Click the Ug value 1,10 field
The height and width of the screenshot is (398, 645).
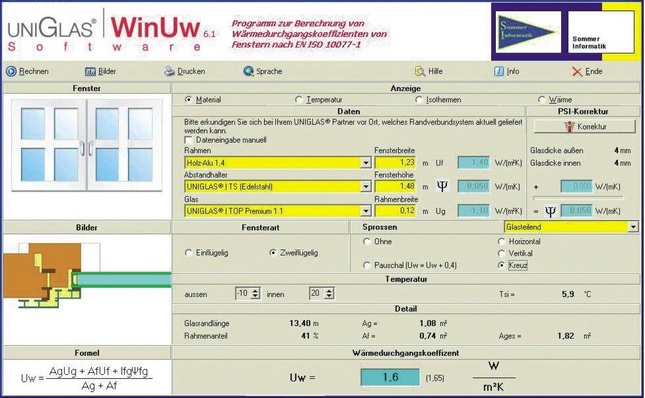(x=473, y=211)
